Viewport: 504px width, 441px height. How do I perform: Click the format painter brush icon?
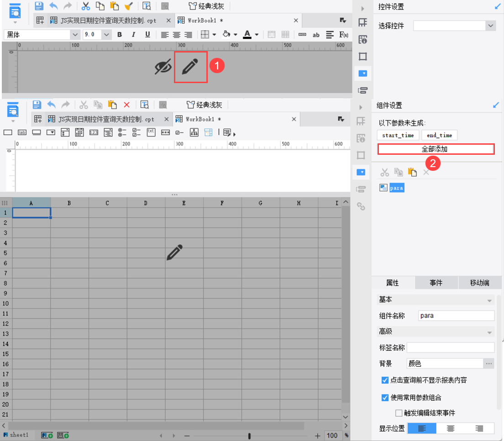coord(129,6)
